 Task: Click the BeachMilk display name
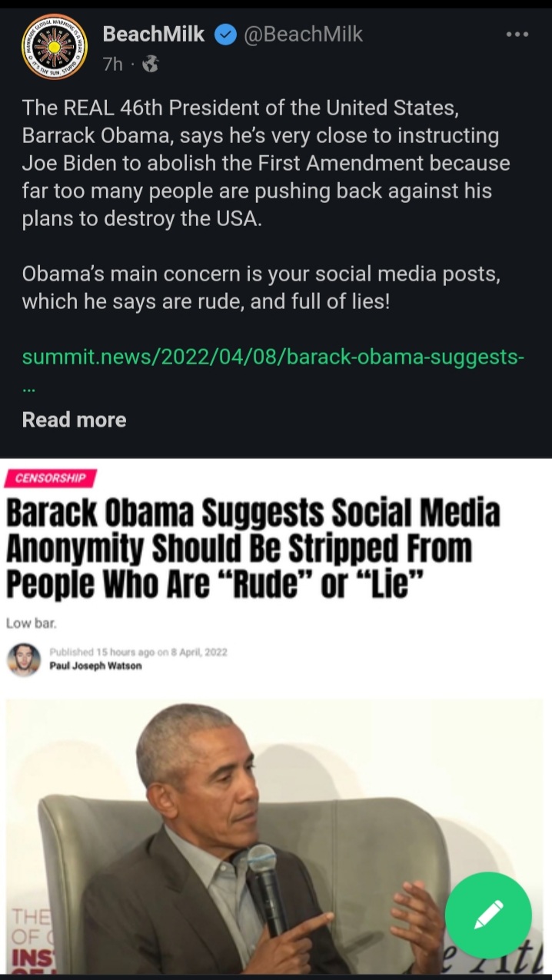[154, 35]
